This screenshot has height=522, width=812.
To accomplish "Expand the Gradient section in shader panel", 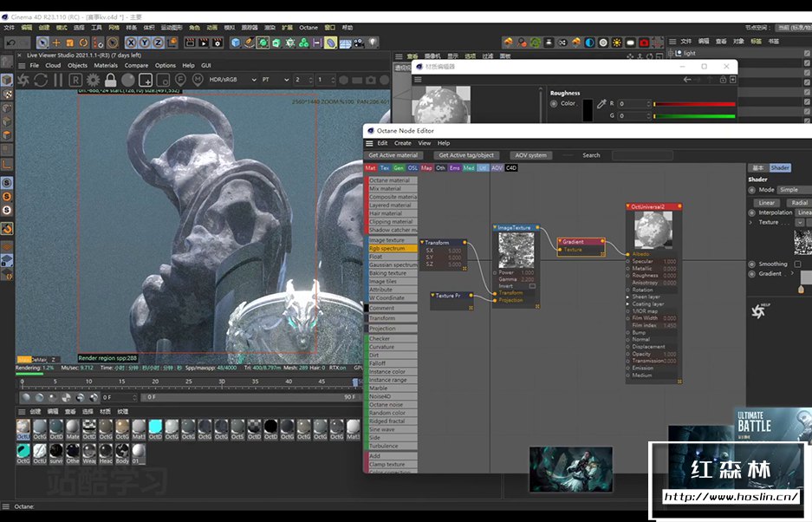I will coord(792,274).
